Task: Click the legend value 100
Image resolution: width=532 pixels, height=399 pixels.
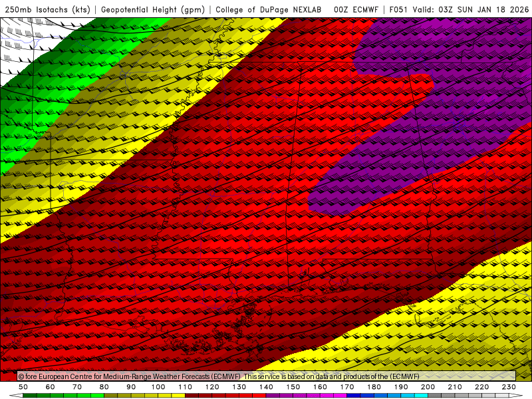Action: (158, 387)
